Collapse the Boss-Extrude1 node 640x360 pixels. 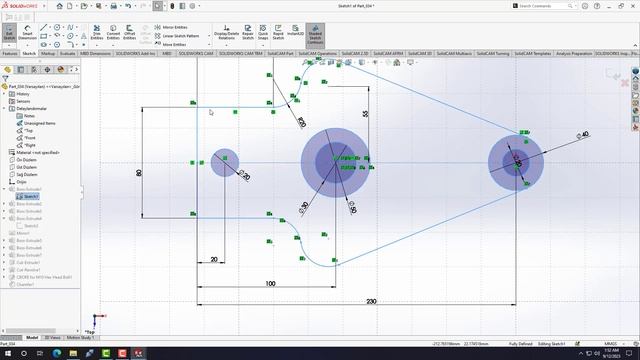[4, 189]
